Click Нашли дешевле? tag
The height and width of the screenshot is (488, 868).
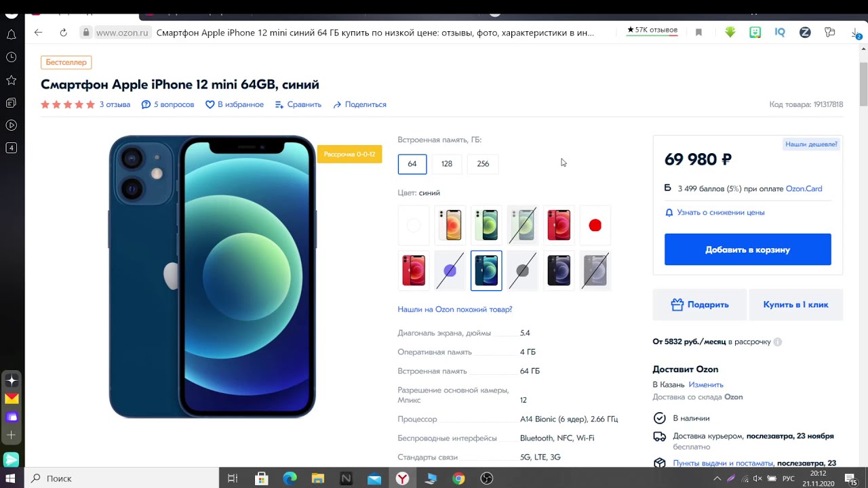point(811,144)
